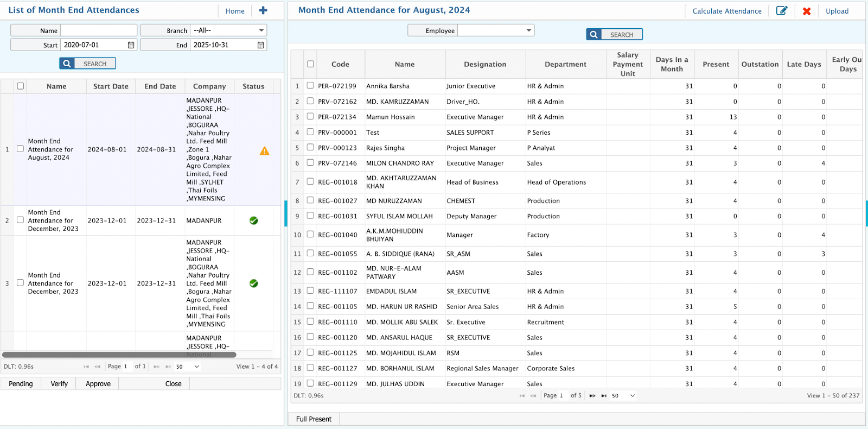Toggle select-all checkbox in attendance table header
Viewport: 868px width, 429px height.
[x=310, y=64]
